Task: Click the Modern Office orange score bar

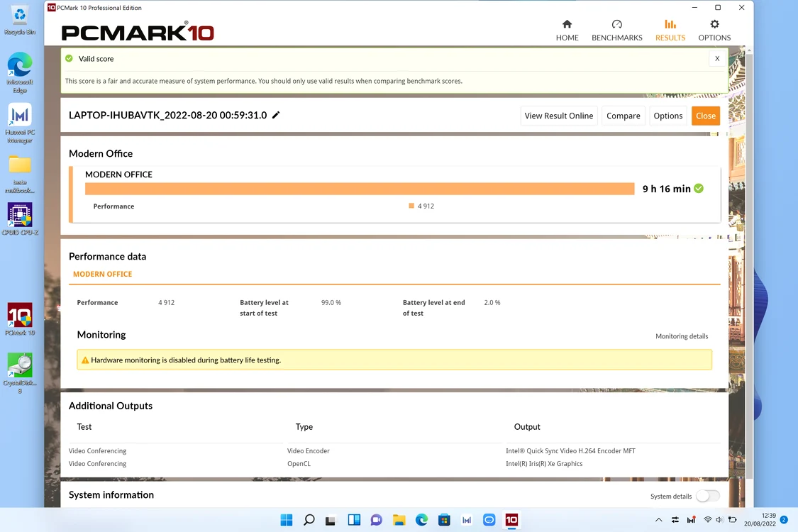Action: click(360, 189)
